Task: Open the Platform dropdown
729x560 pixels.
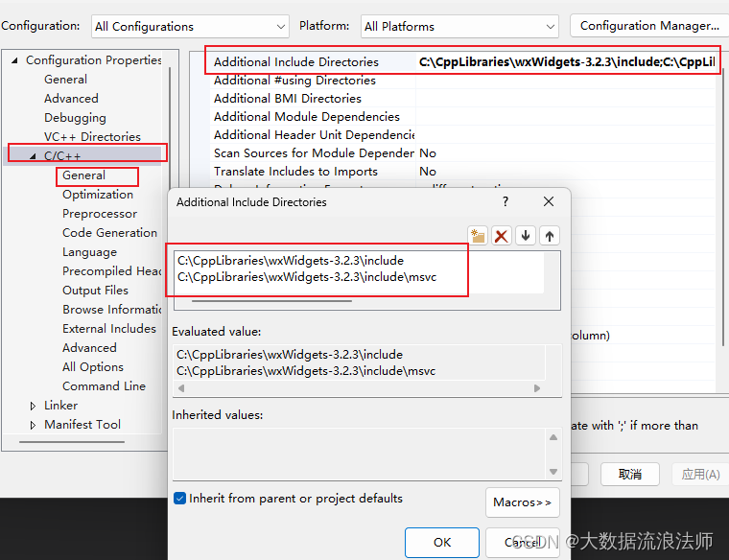Action: (x=459, y=27)
